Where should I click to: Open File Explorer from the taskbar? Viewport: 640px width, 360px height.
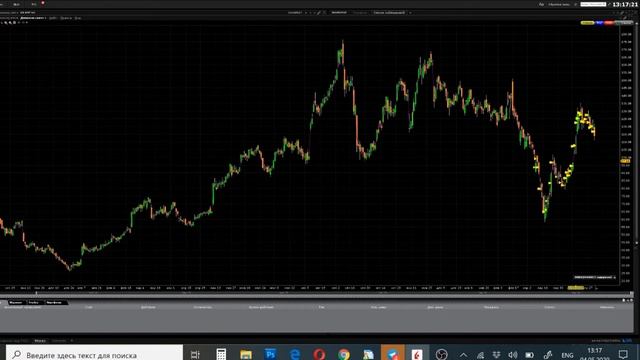click(246, 354)
